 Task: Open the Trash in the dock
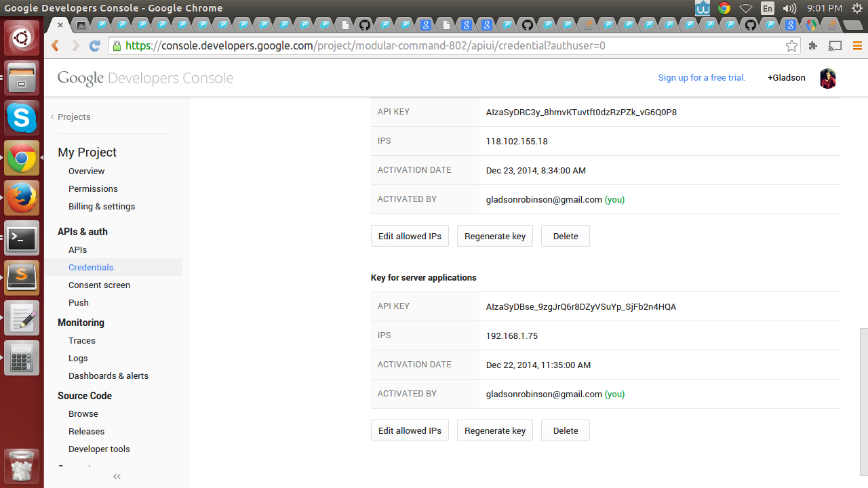tap(22, 466)
